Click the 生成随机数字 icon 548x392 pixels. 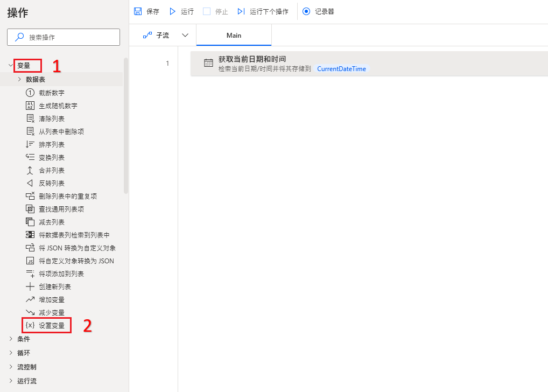pos(30,106)
